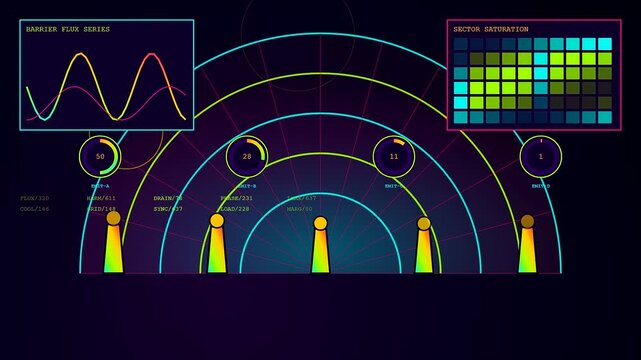Viewport: 641px width, 360px height.
Task: Select the rightmost emitter pylon
Action: point(527,244)
